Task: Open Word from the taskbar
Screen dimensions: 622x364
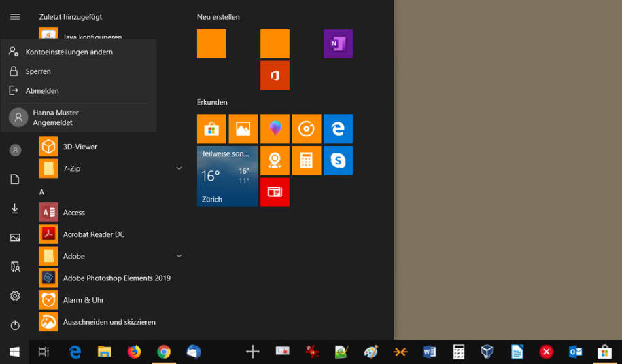Action: coord(429,352)
